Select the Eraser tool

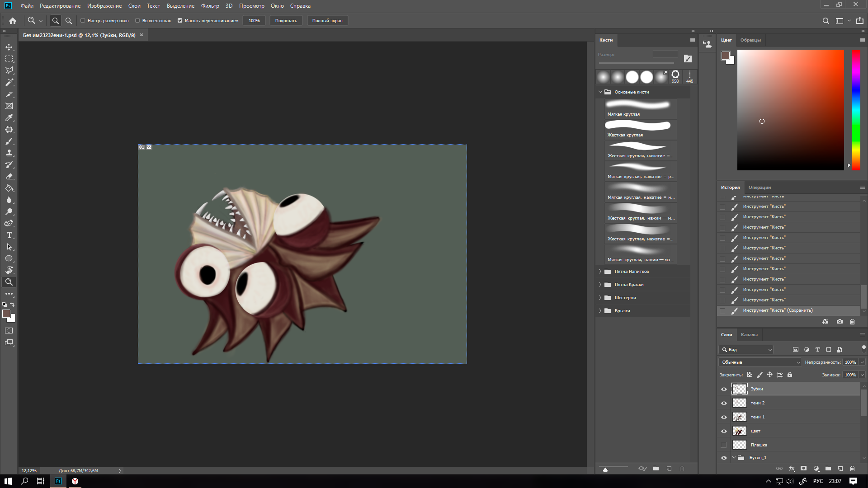point(9,176)
